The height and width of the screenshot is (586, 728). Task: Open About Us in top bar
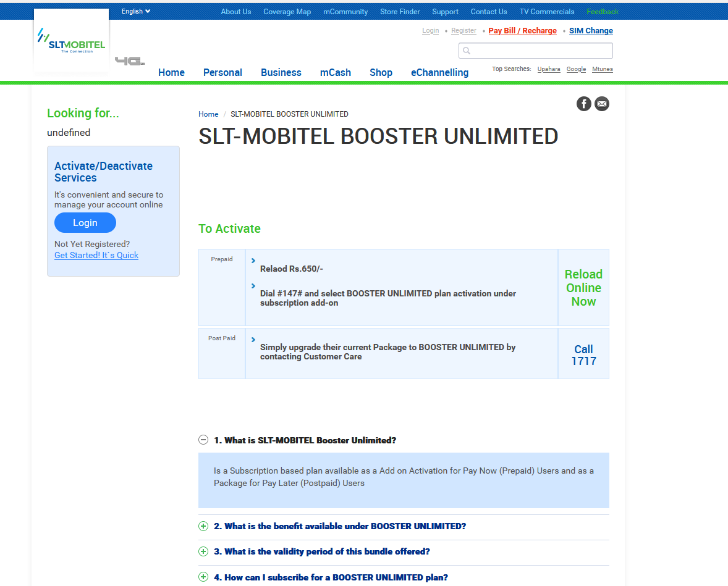pos(236,12)
